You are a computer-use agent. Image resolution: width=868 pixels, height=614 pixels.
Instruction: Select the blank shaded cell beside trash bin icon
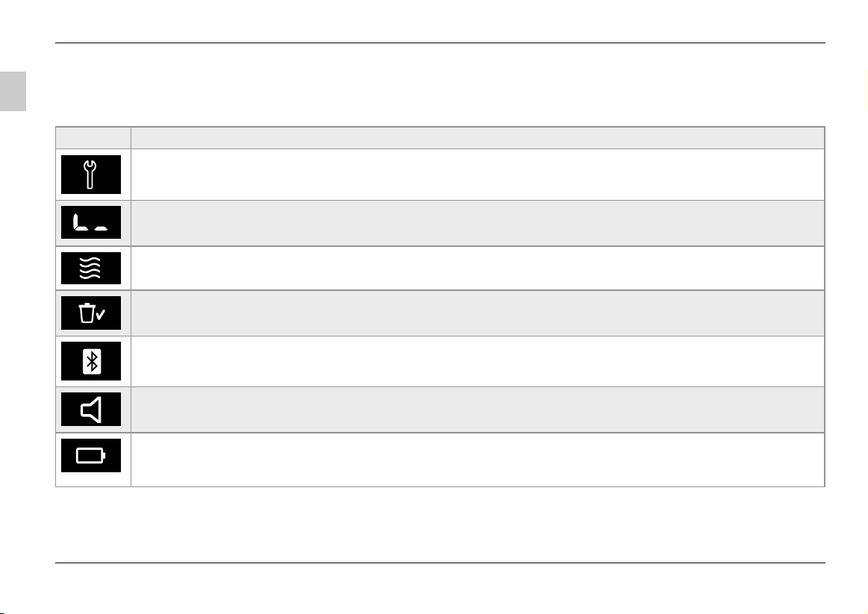coord(478,313)
